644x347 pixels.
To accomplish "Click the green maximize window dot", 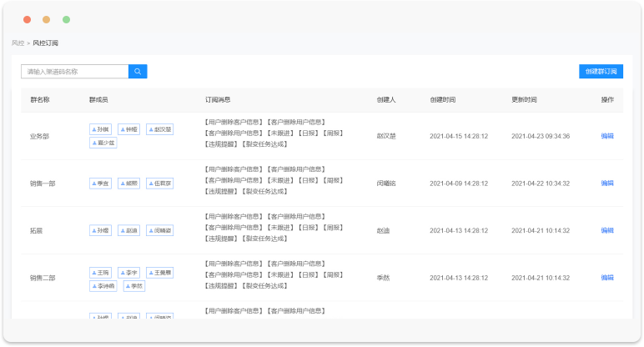I will 66,19.
